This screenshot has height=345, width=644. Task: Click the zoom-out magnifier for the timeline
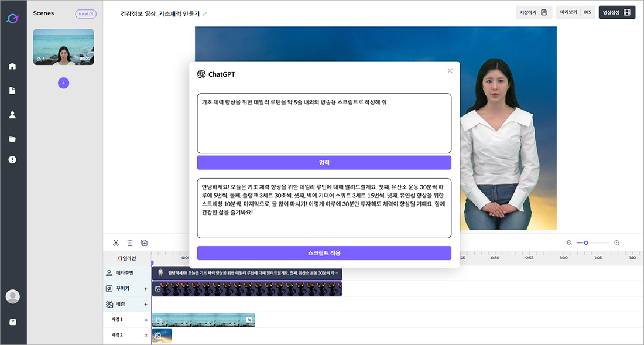pos(569,242)
